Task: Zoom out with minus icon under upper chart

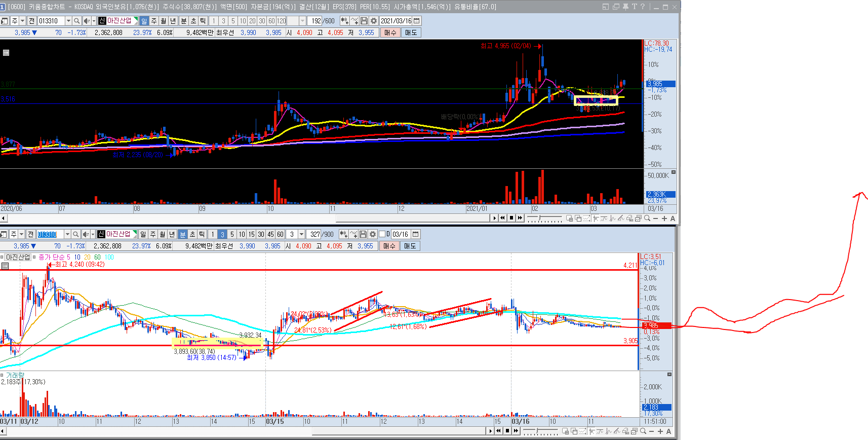Action: pos(655,218)
